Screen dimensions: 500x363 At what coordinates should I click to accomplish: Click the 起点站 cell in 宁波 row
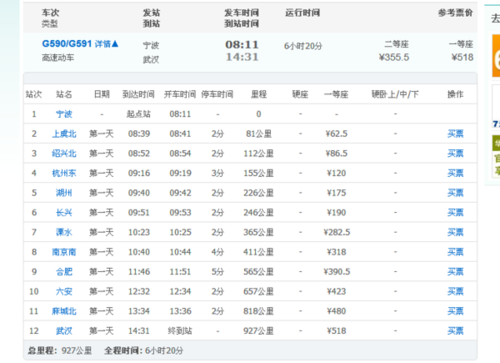138,114
